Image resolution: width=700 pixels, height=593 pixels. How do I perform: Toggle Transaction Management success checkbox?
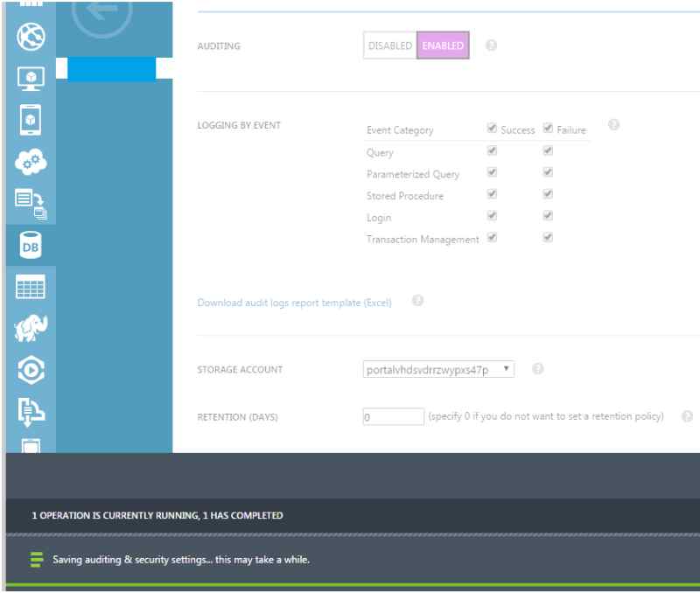[x=492, y=237]
